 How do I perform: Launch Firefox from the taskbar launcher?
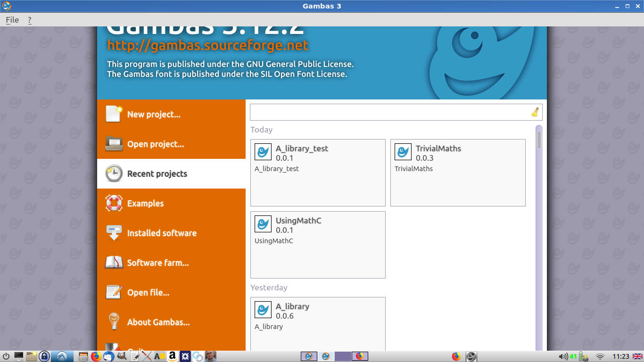[96, 356]
